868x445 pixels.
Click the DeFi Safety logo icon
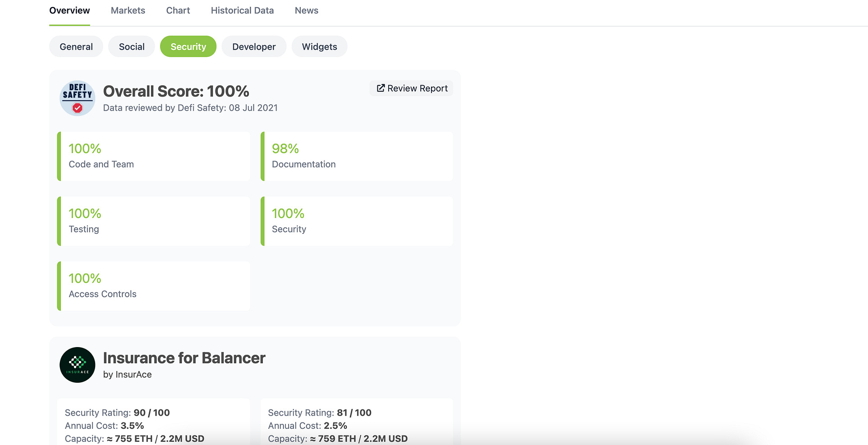(78, 98)
